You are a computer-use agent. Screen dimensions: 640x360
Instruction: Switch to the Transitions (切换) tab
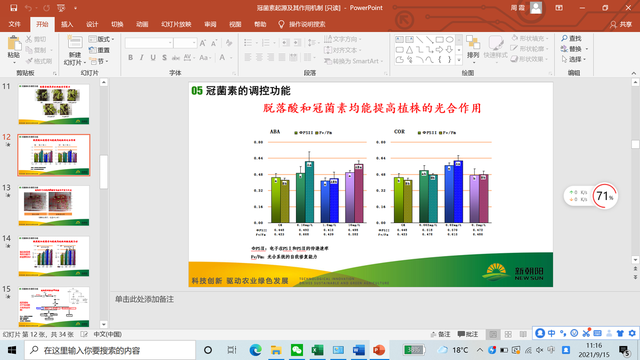tap(117, 24)
